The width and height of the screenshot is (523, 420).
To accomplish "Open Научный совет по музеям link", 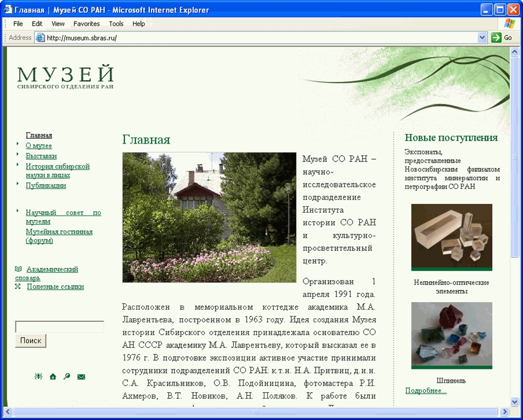I will coord(63,217).
